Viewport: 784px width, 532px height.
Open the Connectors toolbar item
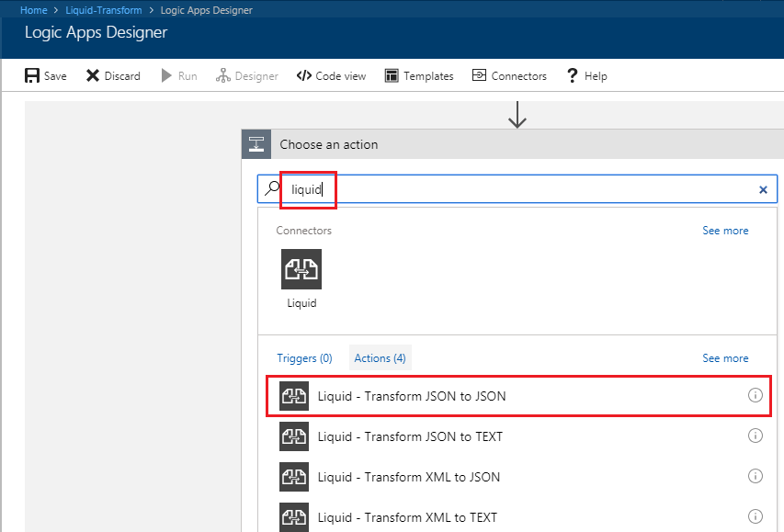(x=509, y=76)
